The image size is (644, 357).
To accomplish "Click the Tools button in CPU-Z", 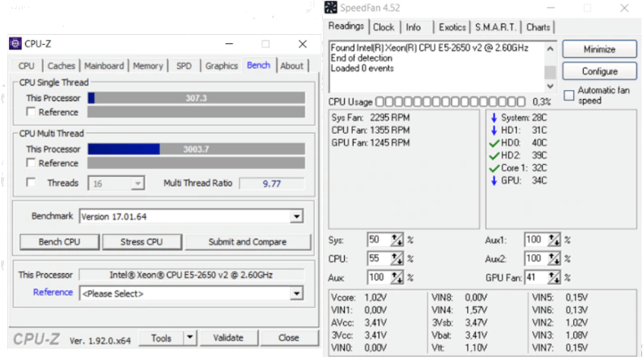I will pyautogui.click(x=161, y=338).
